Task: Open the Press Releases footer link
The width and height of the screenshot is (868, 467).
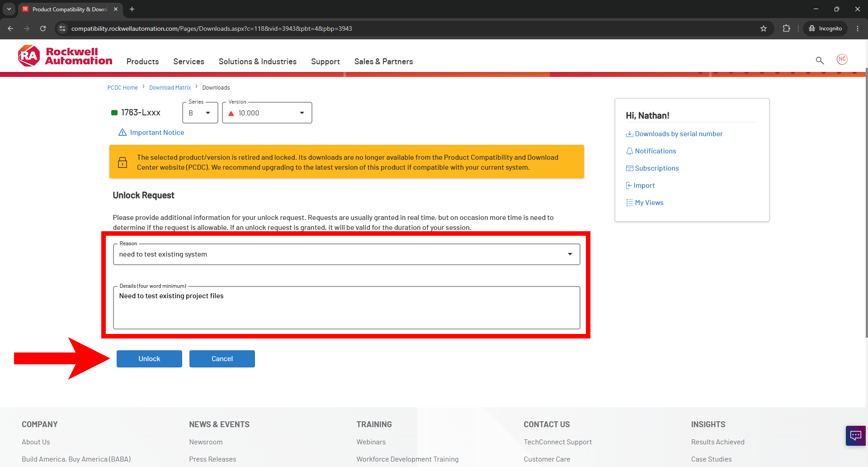Action: 212,459
